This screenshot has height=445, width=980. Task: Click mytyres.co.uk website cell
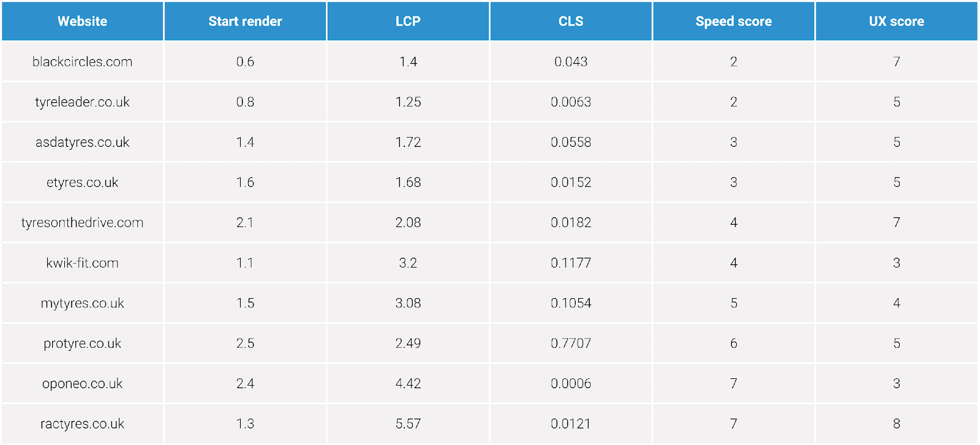(x=83, y=304)
